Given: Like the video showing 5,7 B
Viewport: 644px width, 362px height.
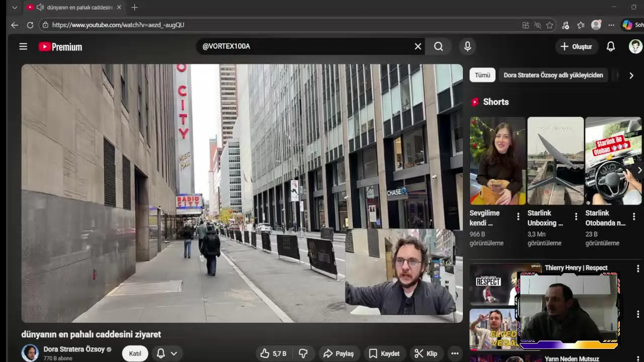Looking at the screenshot, I should (273, 353).
